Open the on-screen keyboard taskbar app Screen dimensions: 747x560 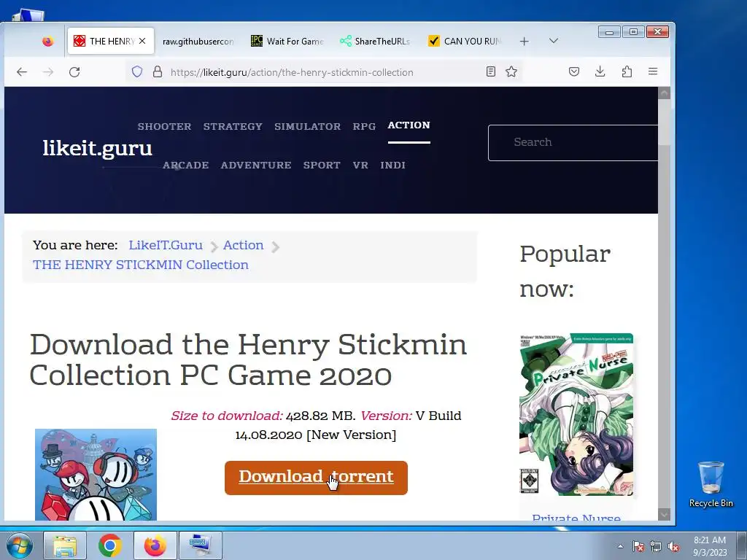pyautogui.click(x=201, y=545)
